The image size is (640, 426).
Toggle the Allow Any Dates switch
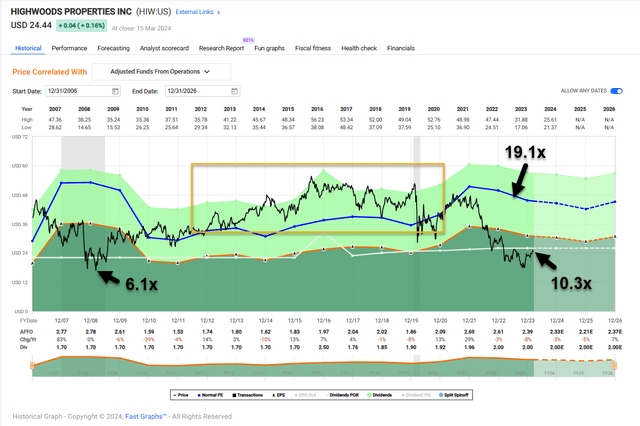pyautogui.click(x=616, y=91)
